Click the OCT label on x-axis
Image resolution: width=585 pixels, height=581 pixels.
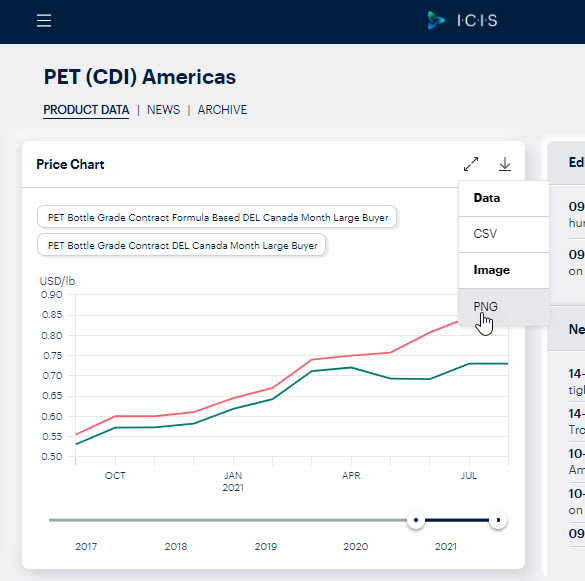tap(115, 476)
